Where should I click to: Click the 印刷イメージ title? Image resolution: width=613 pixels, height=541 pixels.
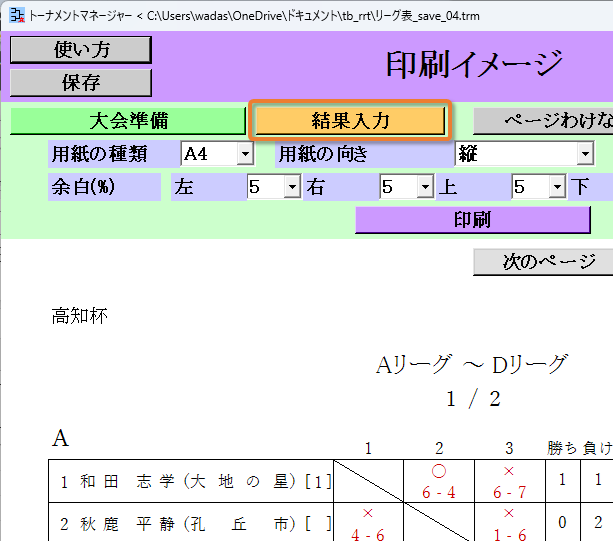474,65
